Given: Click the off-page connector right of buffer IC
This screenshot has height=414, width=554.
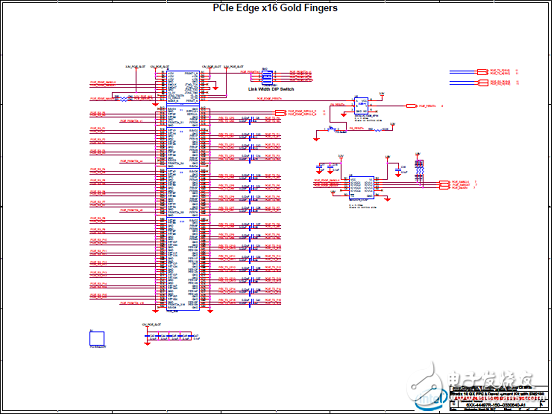Looking at the screenshot, I should tap(411, 106).
